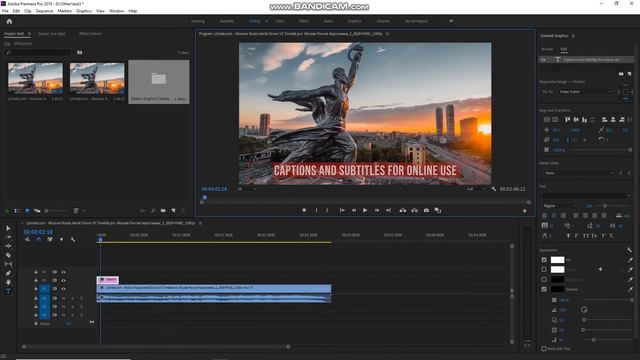This screenshot has width=640, height=360.
Task: Click the Fill color swatch in Appearance
Action: click(557, 260)
